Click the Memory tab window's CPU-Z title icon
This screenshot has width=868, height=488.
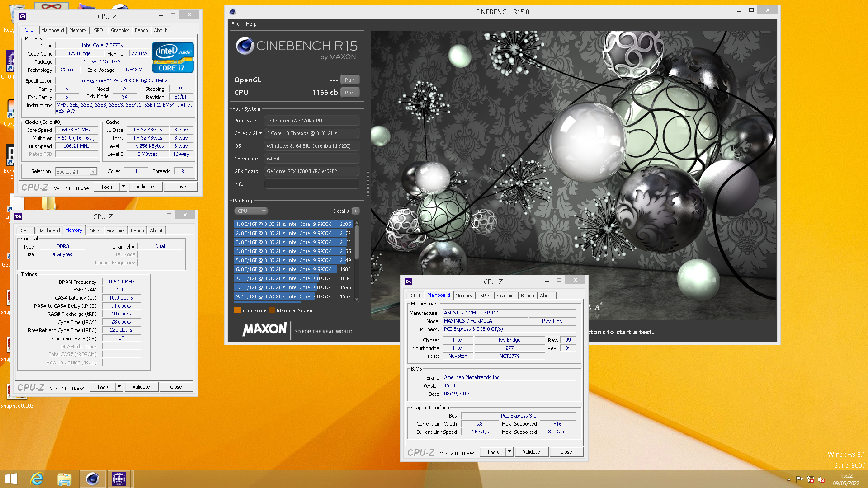click(x=18, y=216)
